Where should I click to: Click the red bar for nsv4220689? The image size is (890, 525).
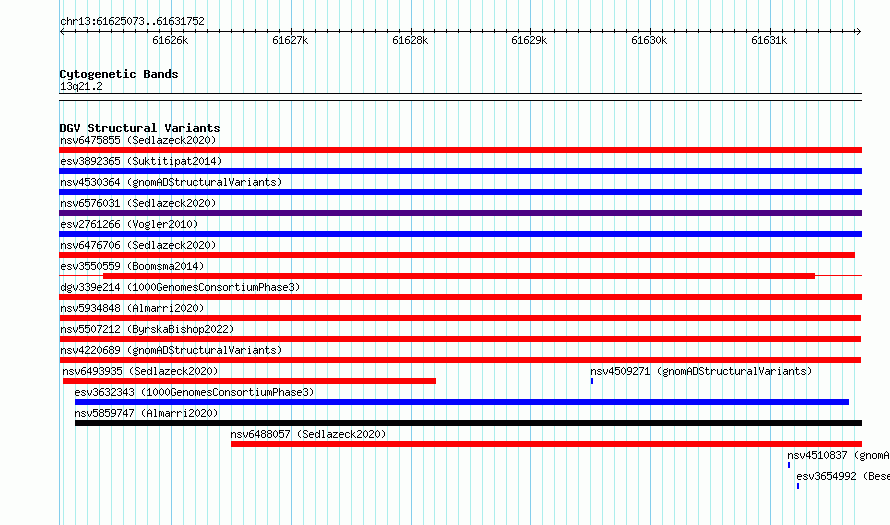460,360
